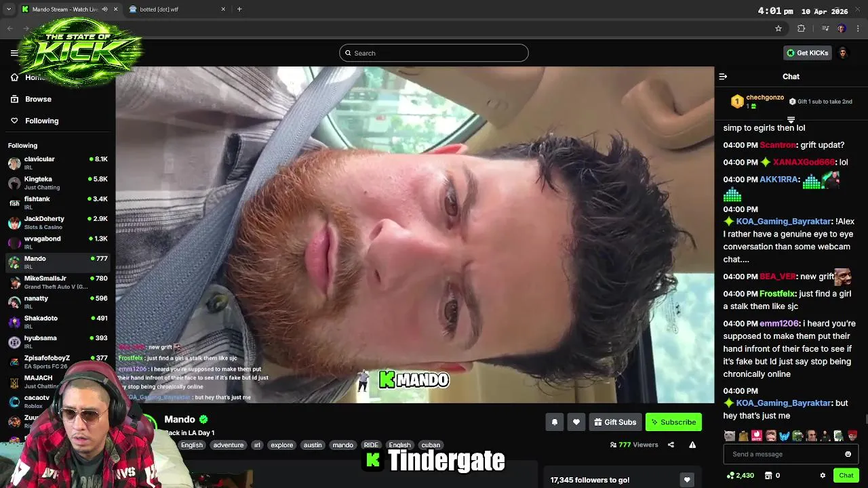The height and width of the screenshot is (488, 868).
Task: Open the adventure tag
Action: [x=229, y=445]
